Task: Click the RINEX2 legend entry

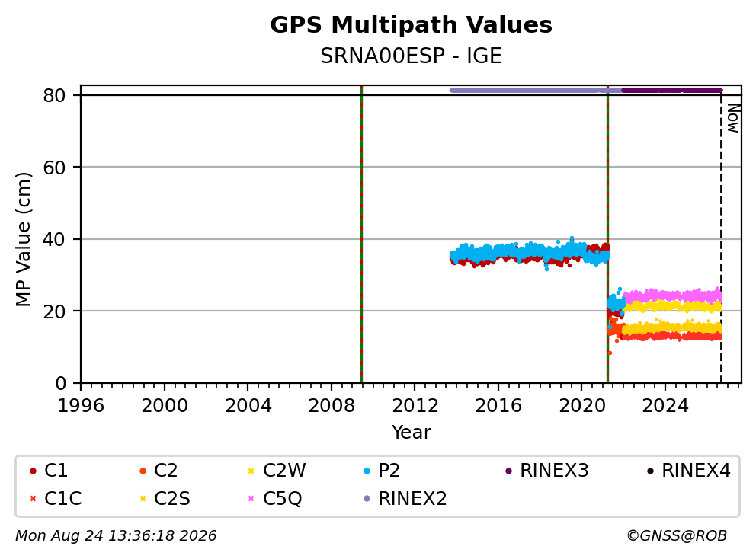Action: tap(405, 498)
